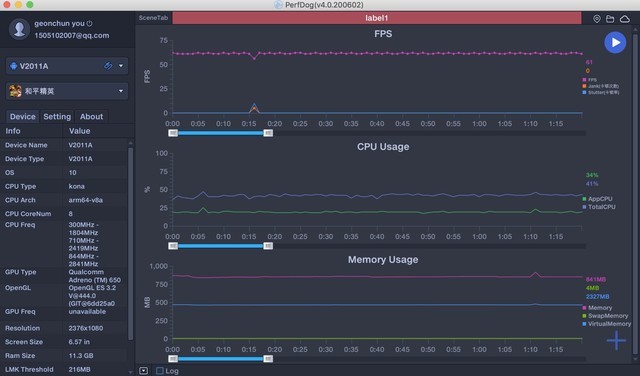The height and width of the screenshot is (376, 640).
Task: Click the red label1 scene bar
Action: pyautogui.click(x=377, y=18)
